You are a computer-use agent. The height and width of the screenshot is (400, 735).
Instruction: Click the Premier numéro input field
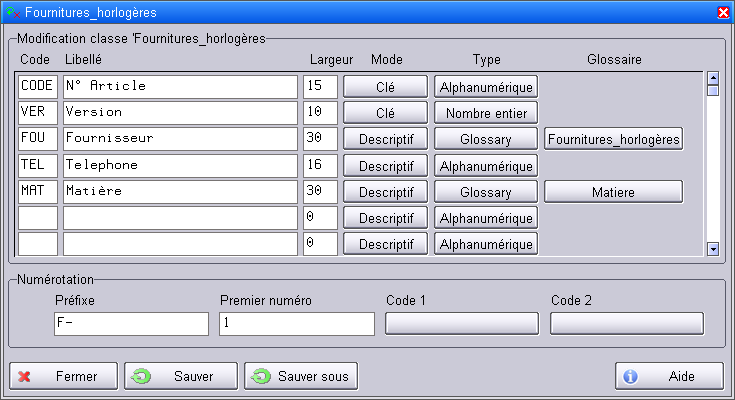pyautogui.click(x=297, y=324)
